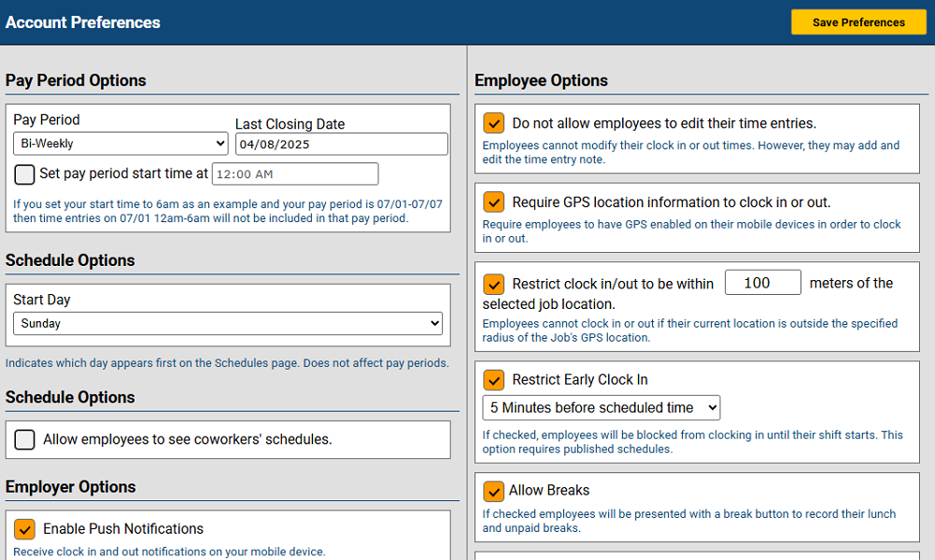Click the push notification description text

click(169, 552)
